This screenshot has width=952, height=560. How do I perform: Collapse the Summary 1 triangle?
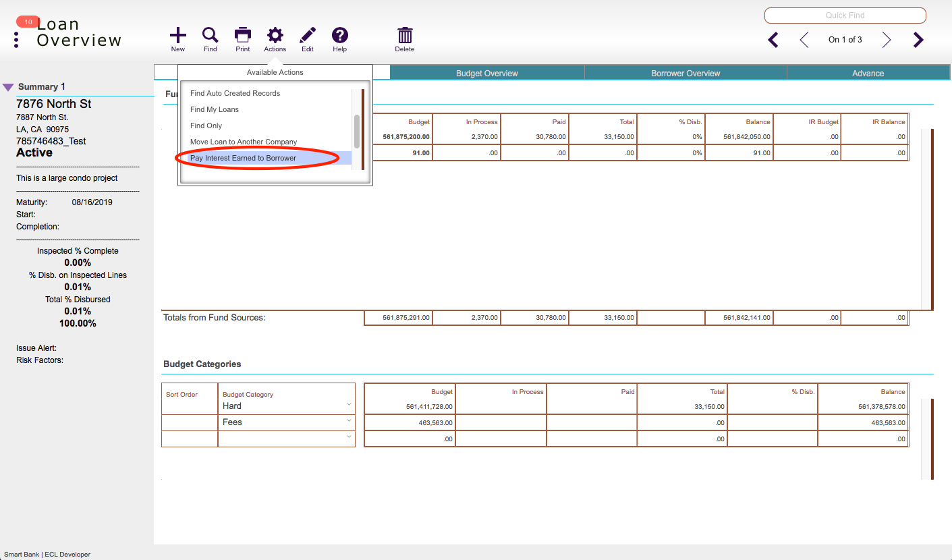[x=8, y=87]
